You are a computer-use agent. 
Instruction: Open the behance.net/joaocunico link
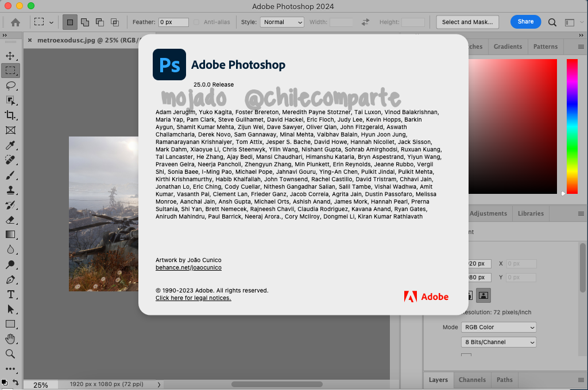pos(188,267)
